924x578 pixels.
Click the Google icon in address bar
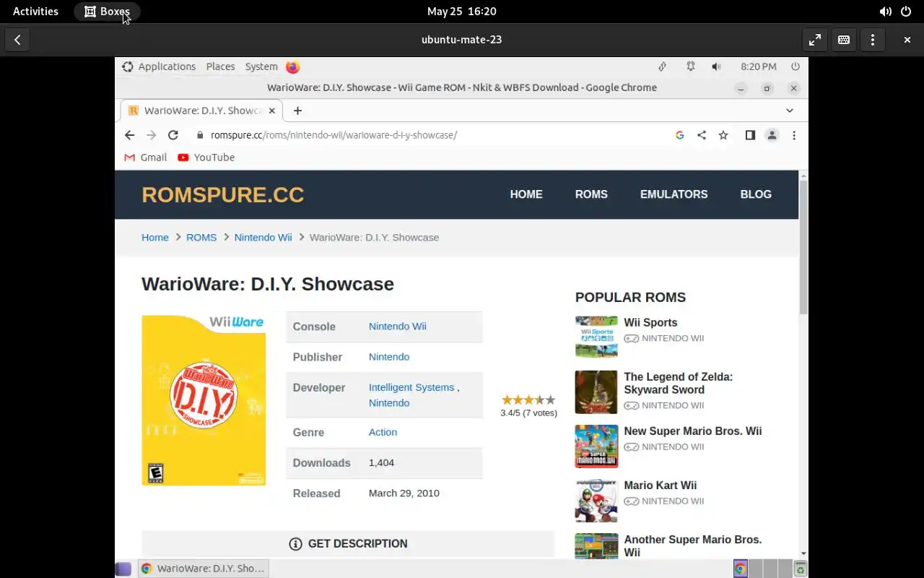[680, 135]
